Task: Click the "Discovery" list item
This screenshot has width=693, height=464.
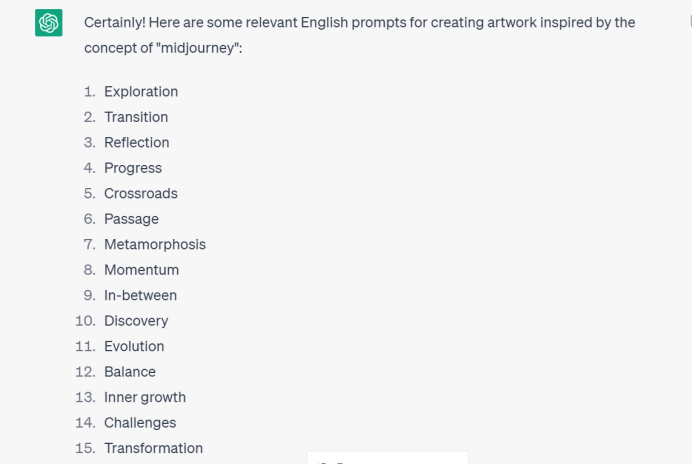Action: click(136, 321)
